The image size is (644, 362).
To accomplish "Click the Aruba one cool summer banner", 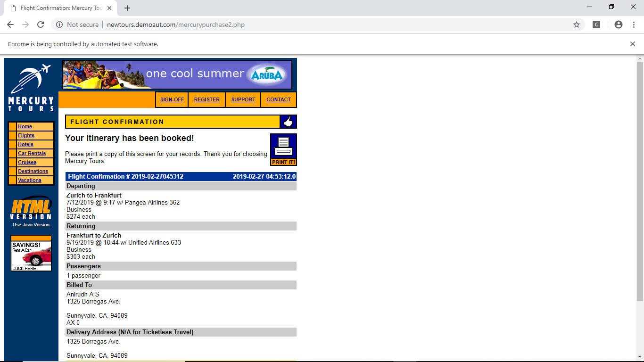I will [x=177, y=74].
